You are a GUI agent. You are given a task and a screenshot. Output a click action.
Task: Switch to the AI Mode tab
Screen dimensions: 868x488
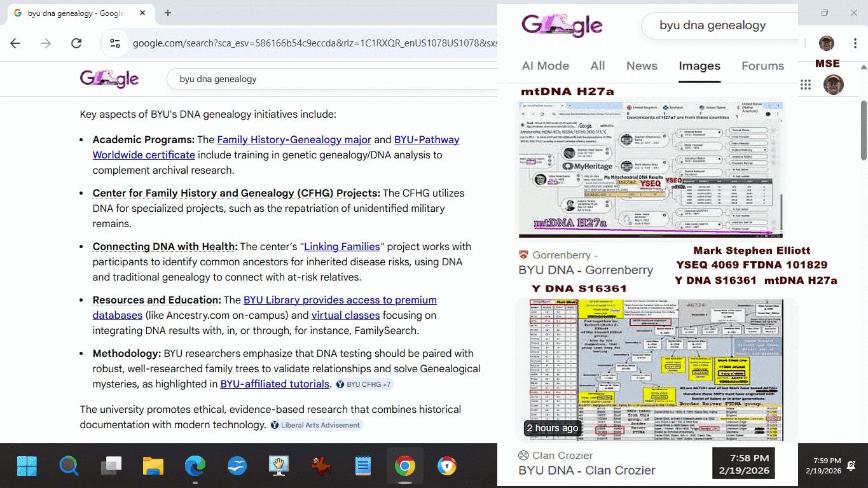(x=545, y=66)
